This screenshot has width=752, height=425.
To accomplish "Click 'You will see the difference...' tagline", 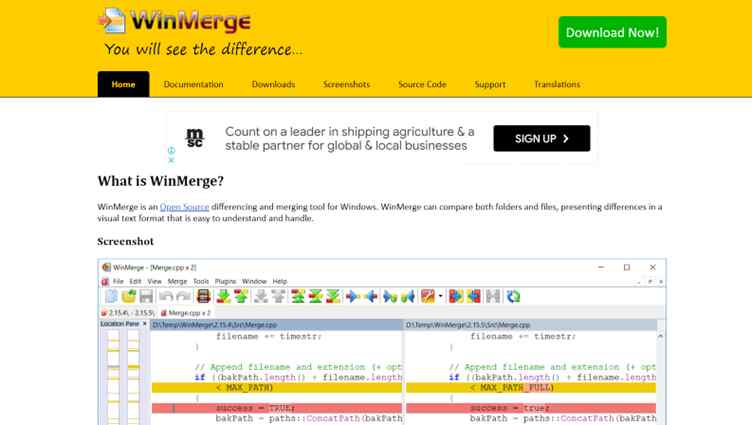I will [x=204, y=49].
